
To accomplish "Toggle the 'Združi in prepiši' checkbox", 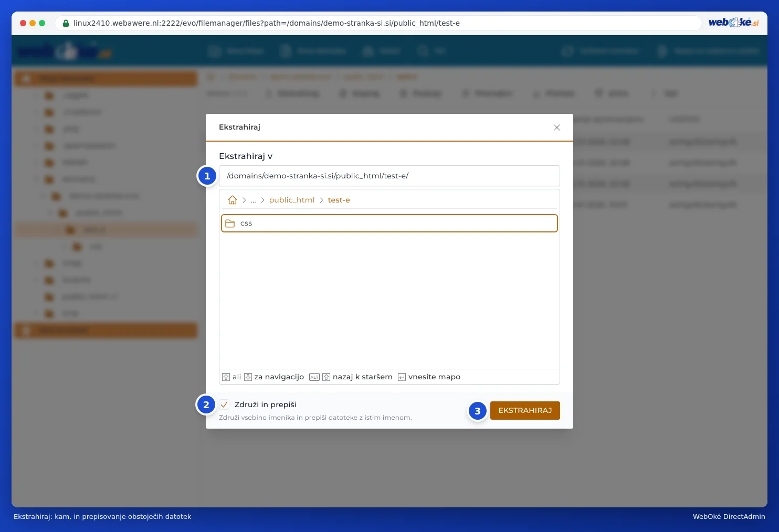I will [x=224, y=405].
